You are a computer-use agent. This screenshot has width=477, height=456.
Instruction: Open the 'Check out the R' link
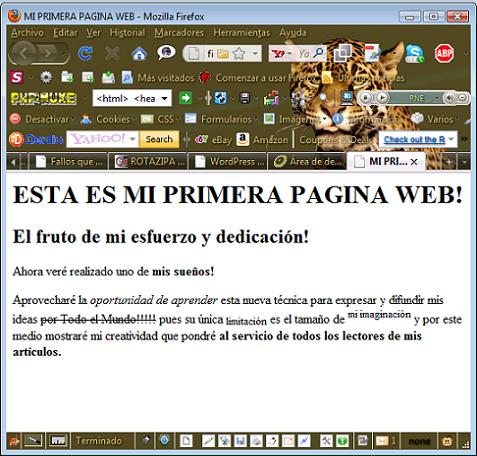(x=414, y=139)
